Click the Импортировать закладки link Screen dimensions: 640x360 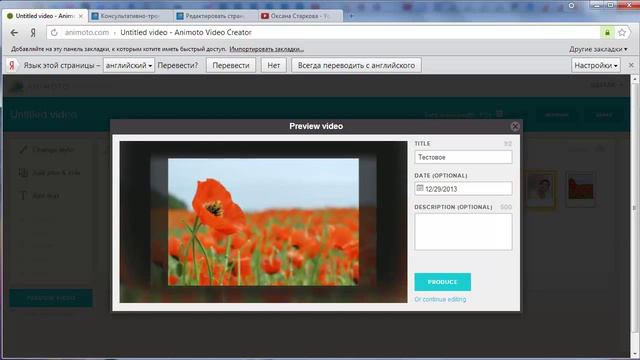point(267,49)
